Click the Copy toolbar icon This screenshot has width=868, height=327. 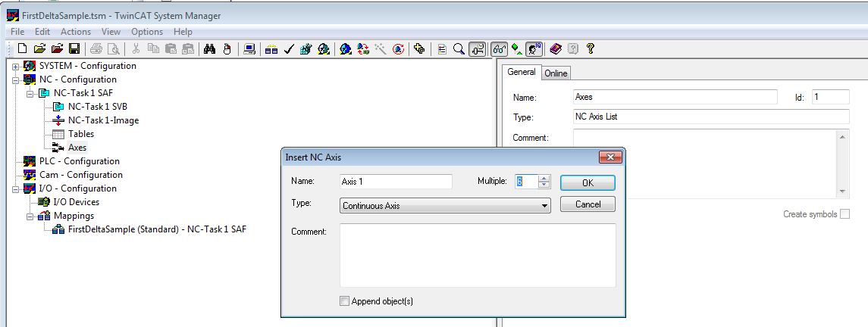pyautogui.click(x=153, y=49)
